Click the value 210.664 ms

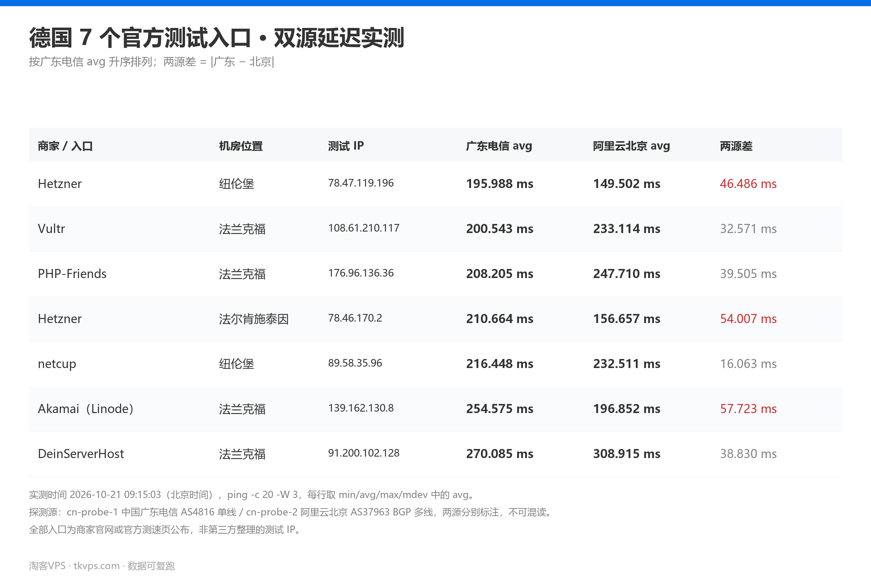pos(500,319)
